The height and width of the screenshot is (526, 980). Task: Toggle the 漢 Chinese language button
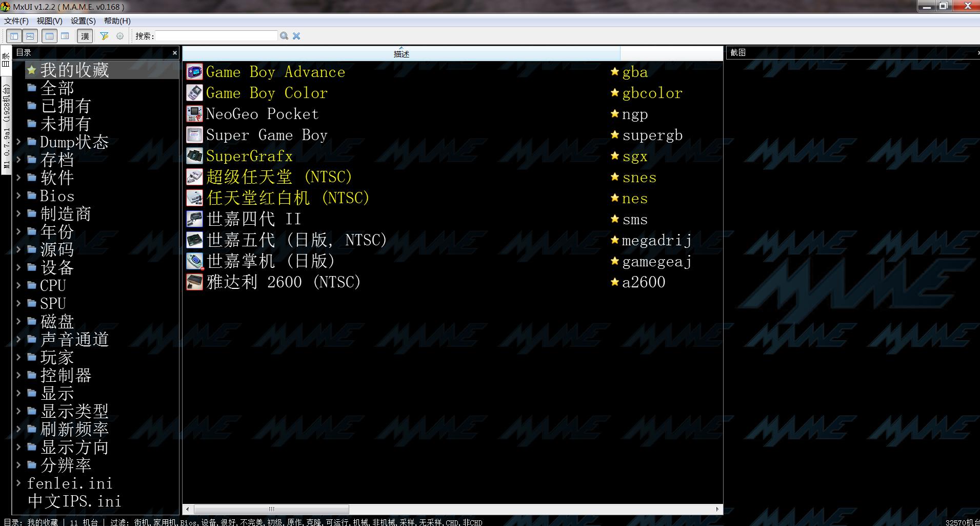[85, 36]
